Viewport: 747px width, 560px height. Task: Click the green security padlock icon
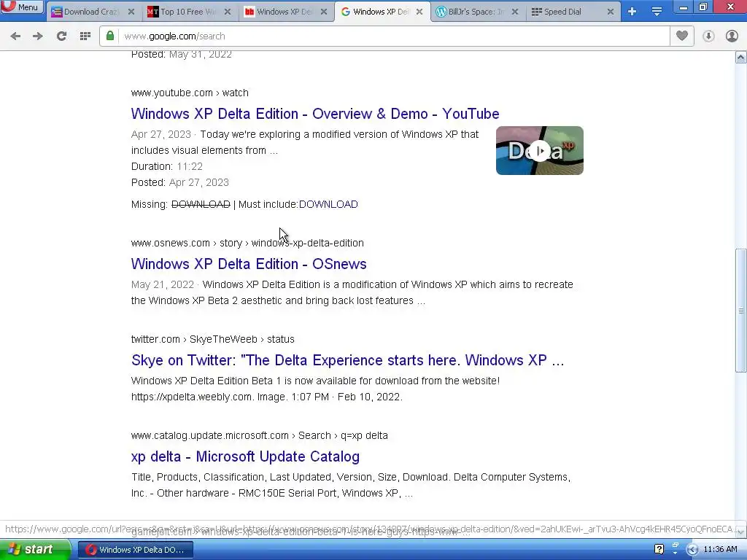110,36
